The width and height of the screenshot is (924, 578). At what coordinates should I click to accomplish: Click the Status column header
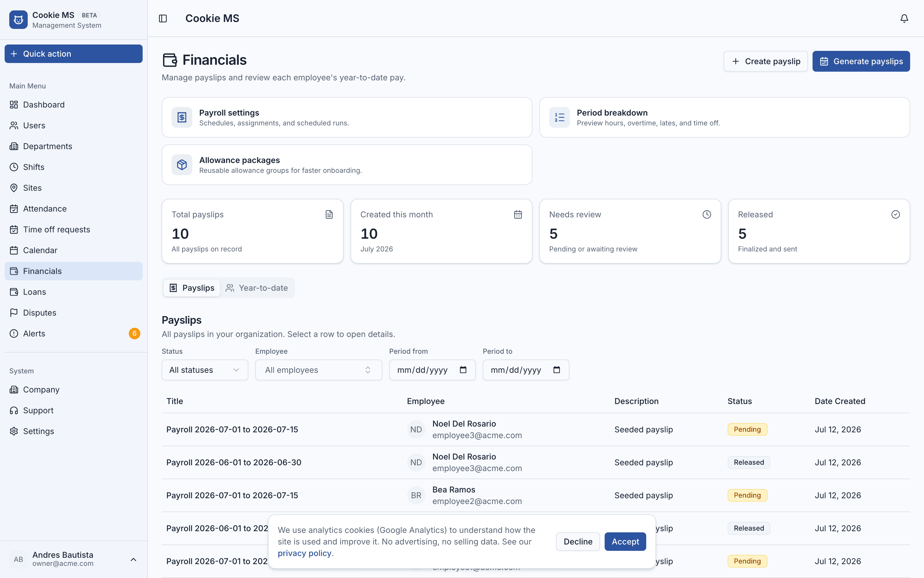[739, 401]
